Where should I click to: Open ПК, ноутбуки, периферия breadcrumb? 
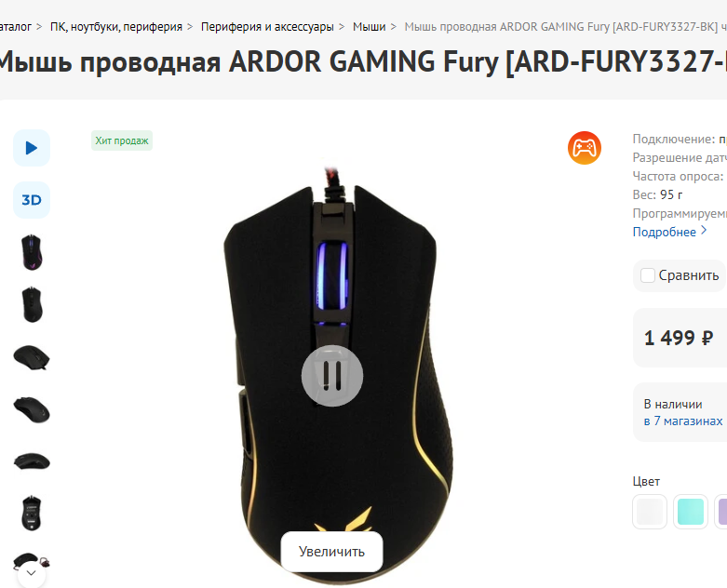[116, 27]
